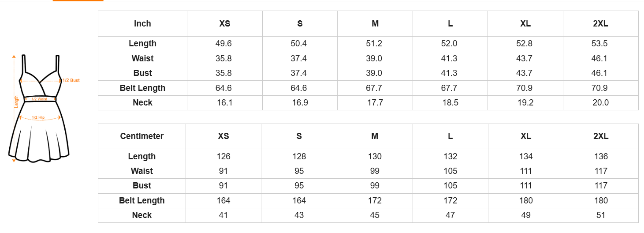Screen dimensions: 644x233
Task: Select the 49.6 length value for XS
Action: click(x=223, y=44)
